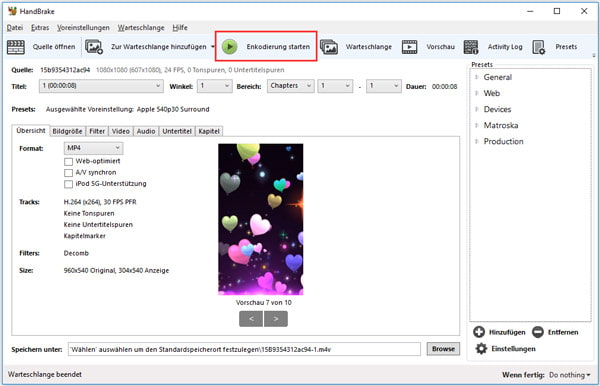Enable the Web-optimiert checkbox
Image resolution: width=600 pixels, height=386 pixels.
(68, 161)
